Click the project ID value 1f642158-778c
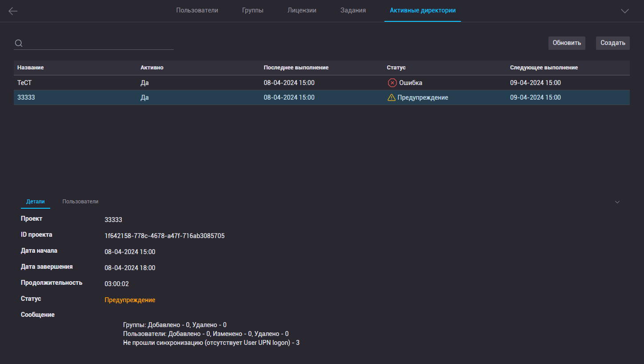Image resolution: width=644 pixels, height=364 pixels. (164, 236)
